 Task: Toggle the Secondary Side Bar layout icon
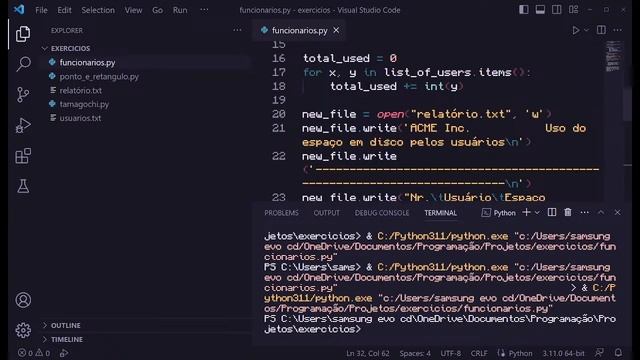[556, 10]
